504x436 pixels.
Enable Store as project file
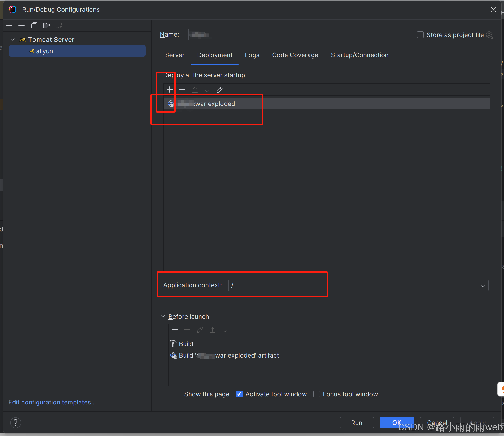pyautogui.click(x=420, y=35)
